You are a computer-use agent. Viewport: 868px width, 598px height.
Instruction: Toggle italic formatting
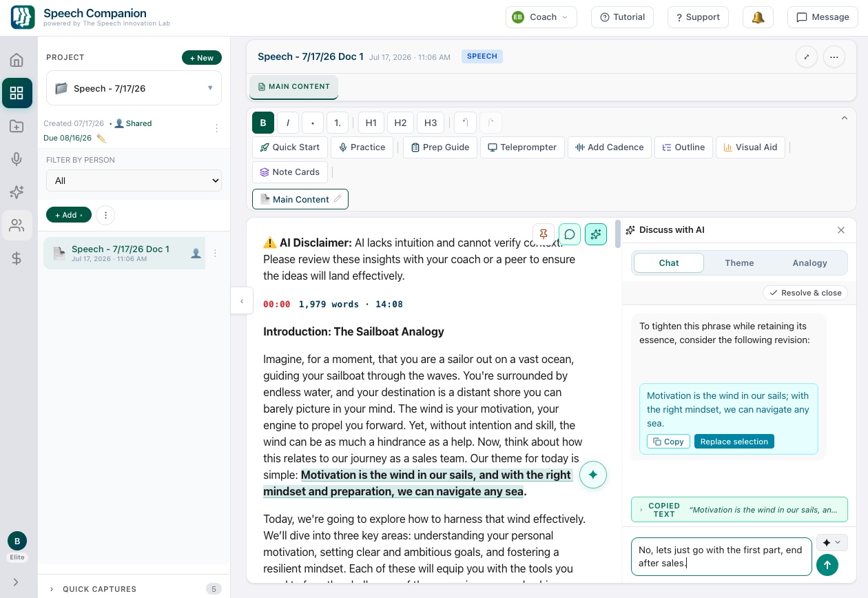pos(288,123)
